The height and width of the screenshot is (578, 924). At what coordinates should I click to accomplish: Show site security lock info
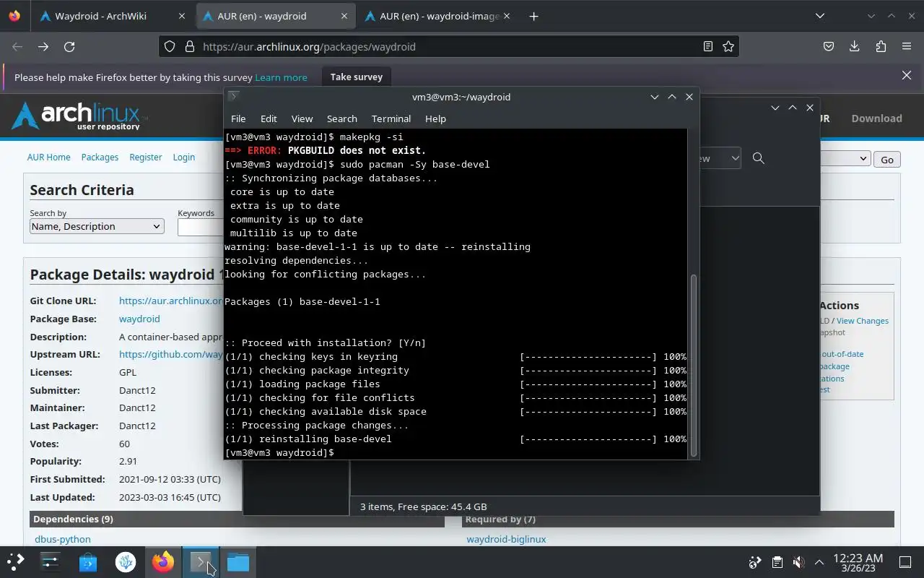point(190,46)
